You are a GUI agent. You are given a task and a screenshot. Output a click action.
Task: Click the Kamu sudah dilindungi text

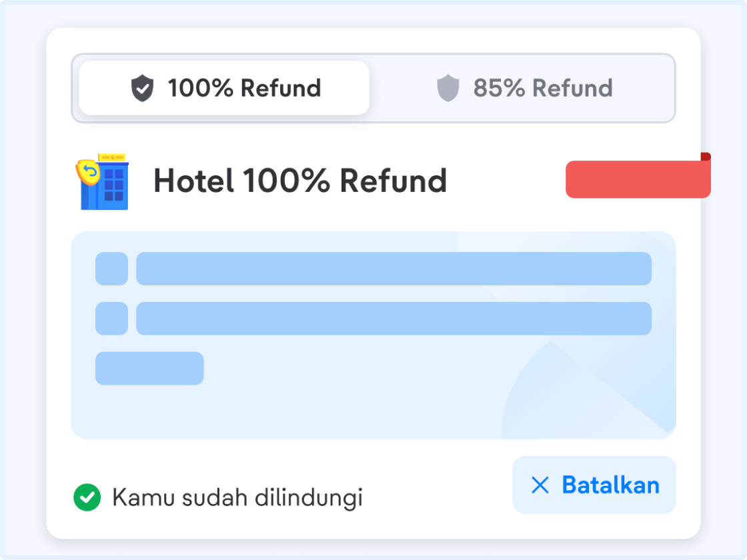coord(237,496)
